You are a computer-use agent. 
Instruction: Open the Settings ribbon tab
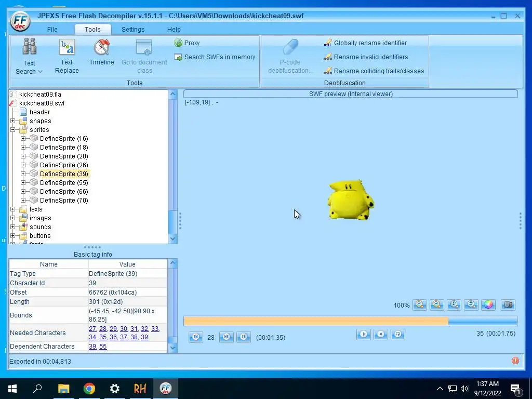(133, 30)
